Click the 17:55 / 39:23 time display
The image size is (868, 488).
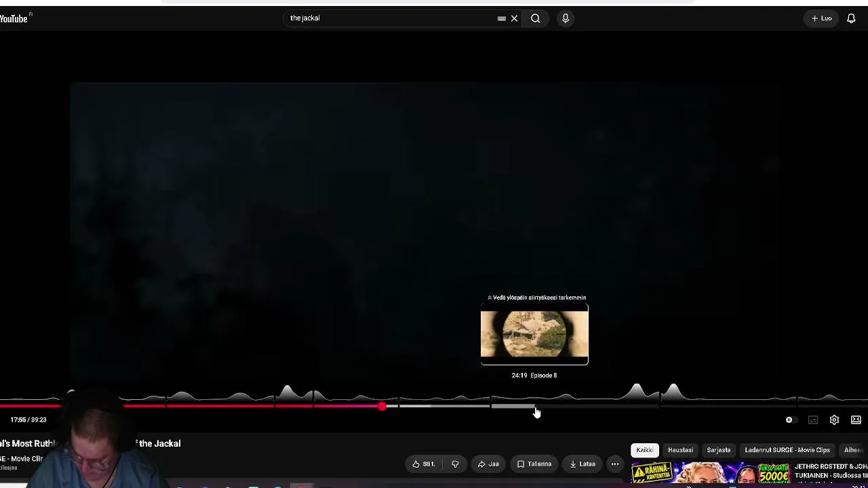28,420
